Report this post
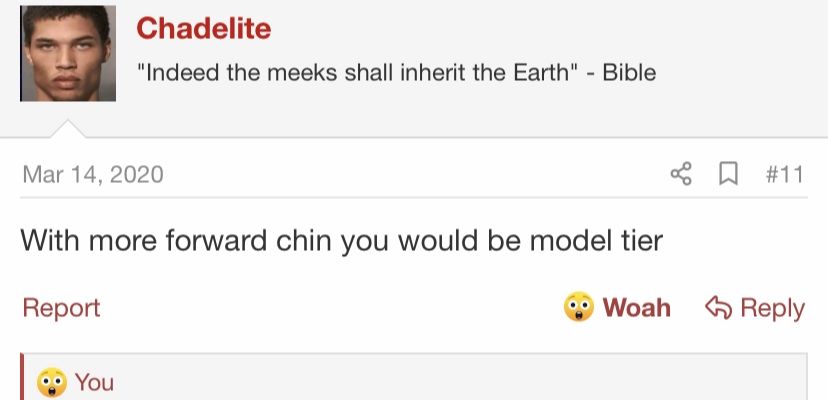 pyautogui.click(x=61, y=308)
